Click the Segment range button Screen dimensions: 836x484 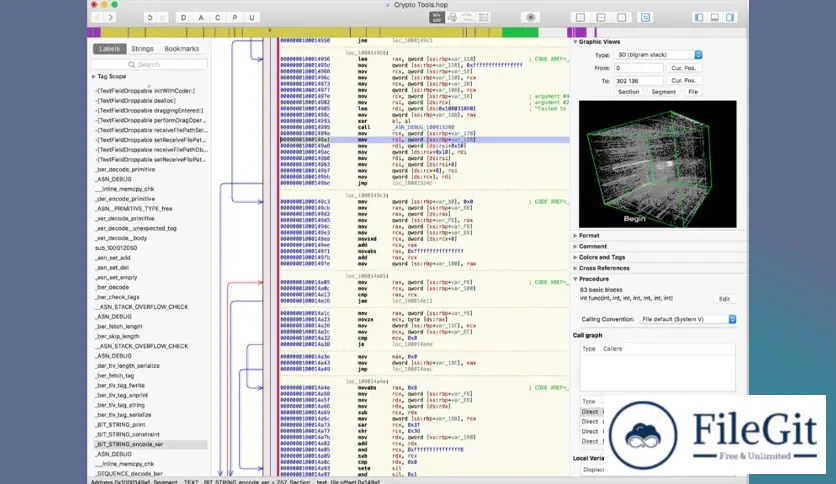663,92
